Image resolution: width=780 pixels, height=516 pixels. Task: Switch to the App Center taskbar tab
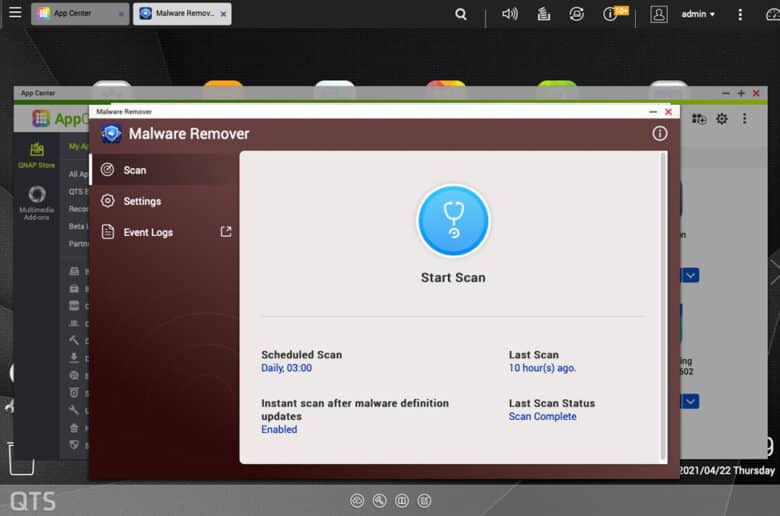(80, 13)
